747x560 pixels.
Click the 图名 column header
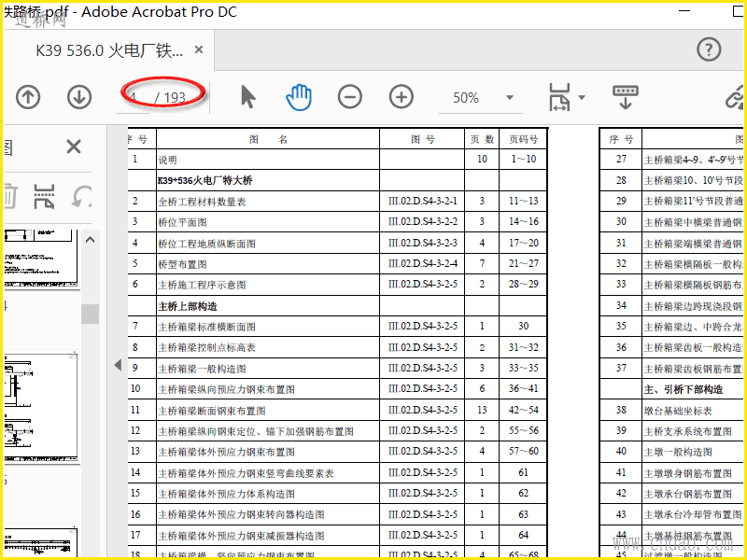pyautogui.click(x=268, y=139)
